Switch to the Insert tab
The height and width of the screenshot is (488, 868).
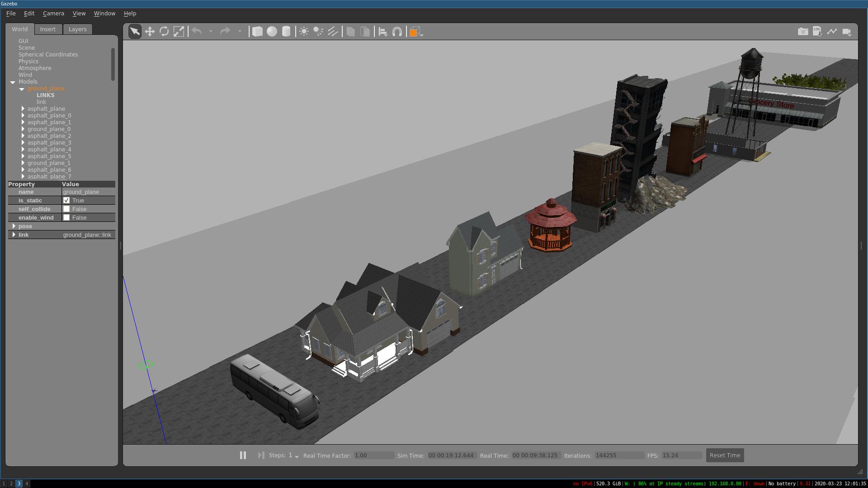(47, 29)
